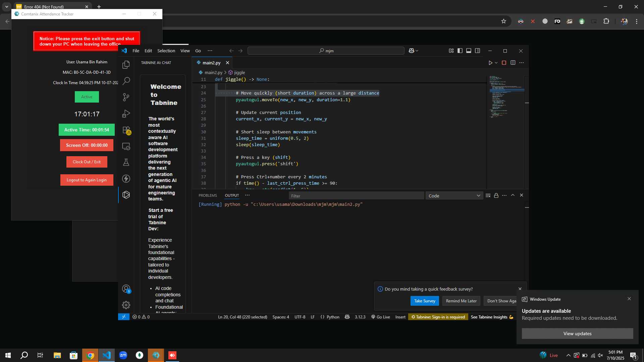Screen dimensions: 644x362
Task: Open Edit menu
Action: click(148, 51)
